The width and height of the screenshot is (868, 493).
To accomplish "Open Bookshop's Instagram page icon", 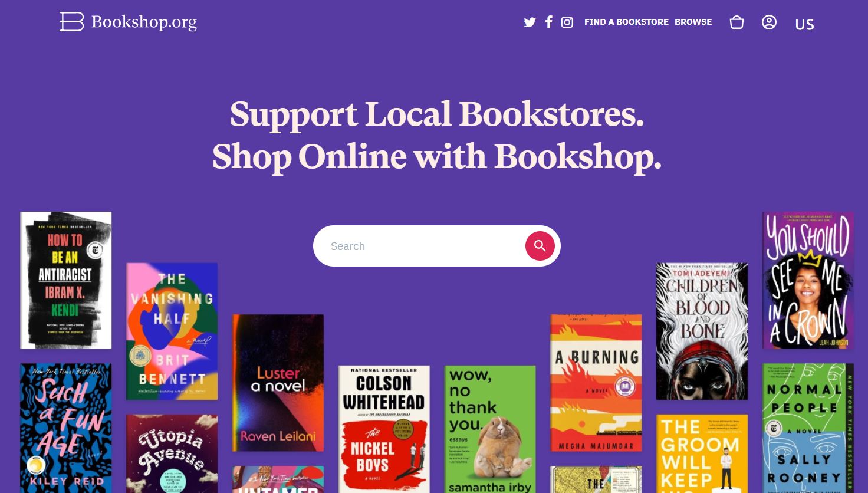I will click(x=567, y=22).
